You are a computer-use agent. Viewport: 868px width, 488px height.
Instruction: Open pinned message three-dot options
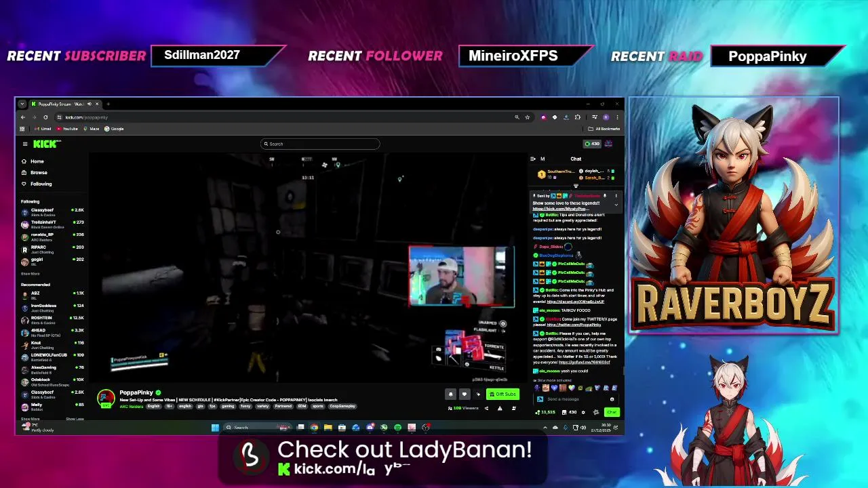coord(616,196)
